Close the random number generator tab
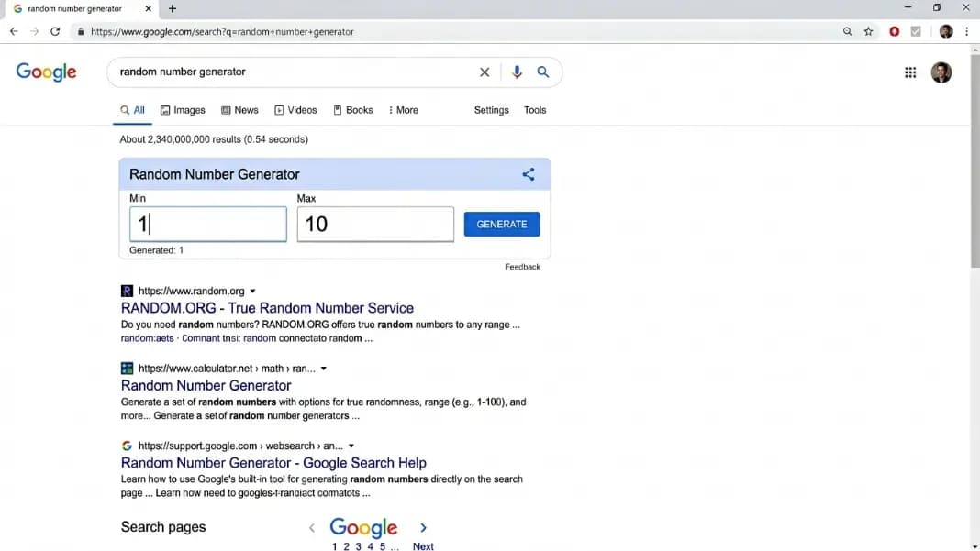Viewport: 980px width, 551px height. tap(148, 9)
